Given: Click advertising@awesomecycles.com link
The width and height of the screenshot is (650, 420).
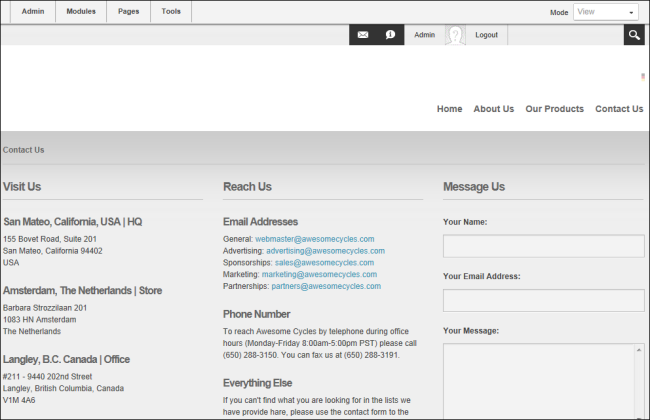Looking at the screenshot, I should pyautogui.click(x=325, y=251).
